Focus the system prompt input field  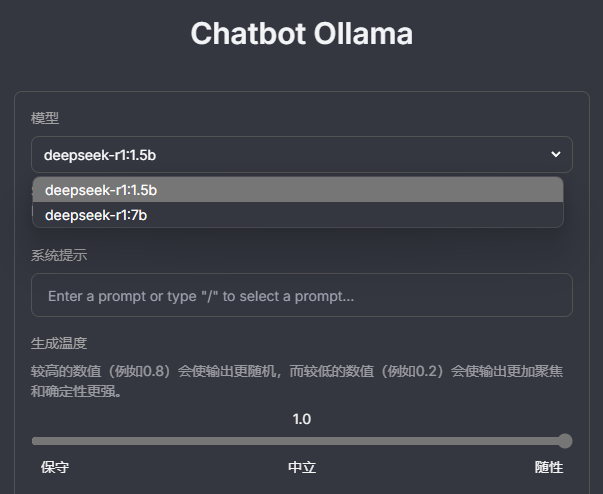pos(301,296)
